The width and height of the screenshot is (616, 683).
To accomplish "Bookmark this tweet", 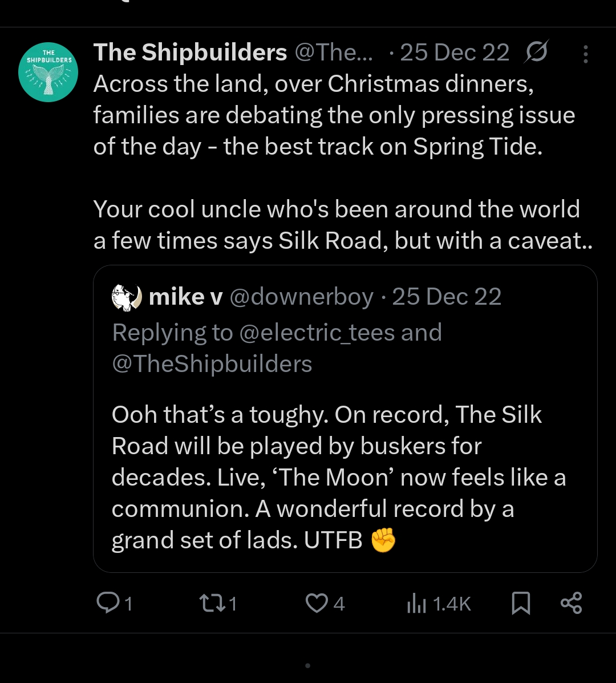I will (520, 603).
